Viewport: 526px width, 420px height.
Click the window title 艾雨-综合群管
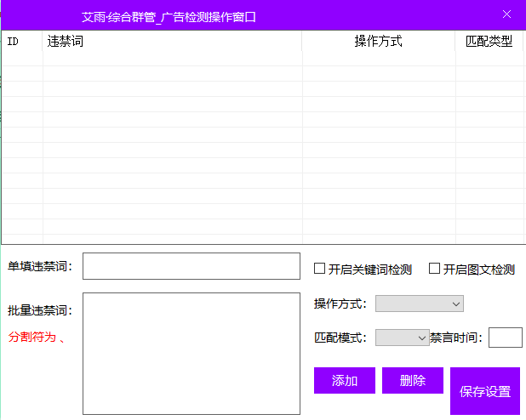coord(169,16)
